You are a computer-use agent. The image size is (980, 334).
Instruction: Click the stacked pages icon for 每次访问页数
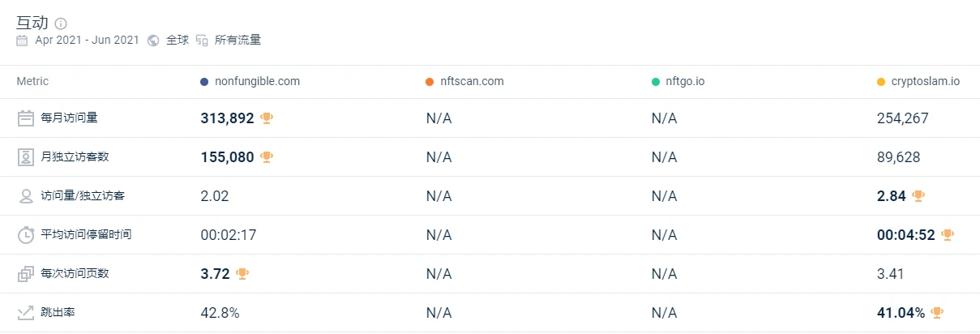coord(26,274)
